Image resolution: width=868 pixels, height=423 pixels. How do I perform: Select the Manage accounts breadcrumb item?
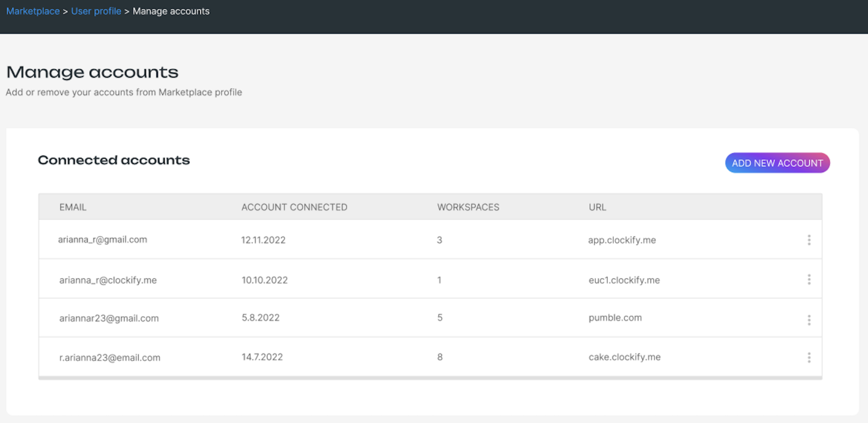pos(171,11)
